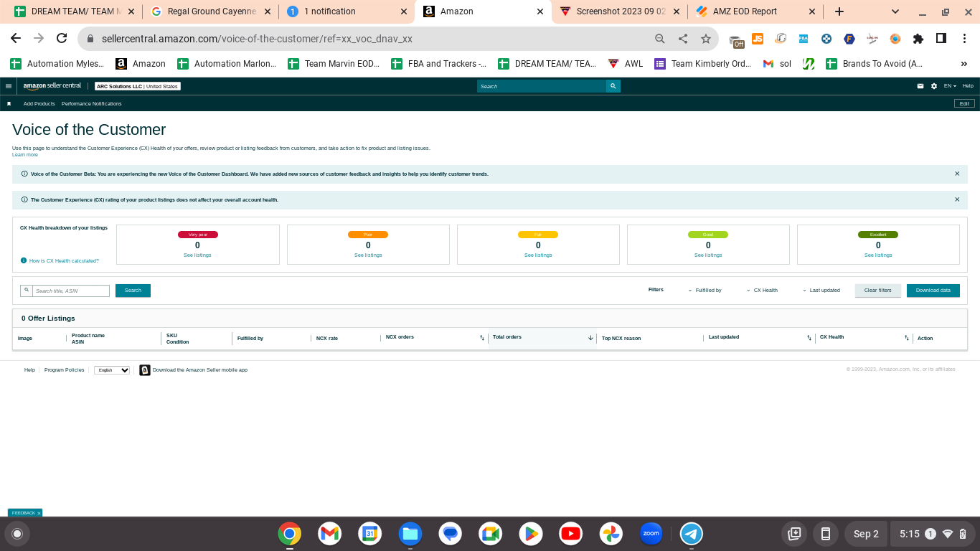The height and width of the screenshot is (551, 980).
Task: Go back to the previous page in Chrome
Action: tap(16, 39)
